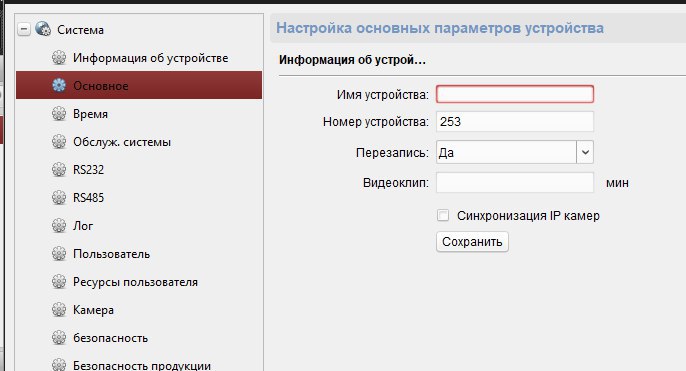
Task: Click the gear icon beside RS232
Action: click(x=59, y=169)
